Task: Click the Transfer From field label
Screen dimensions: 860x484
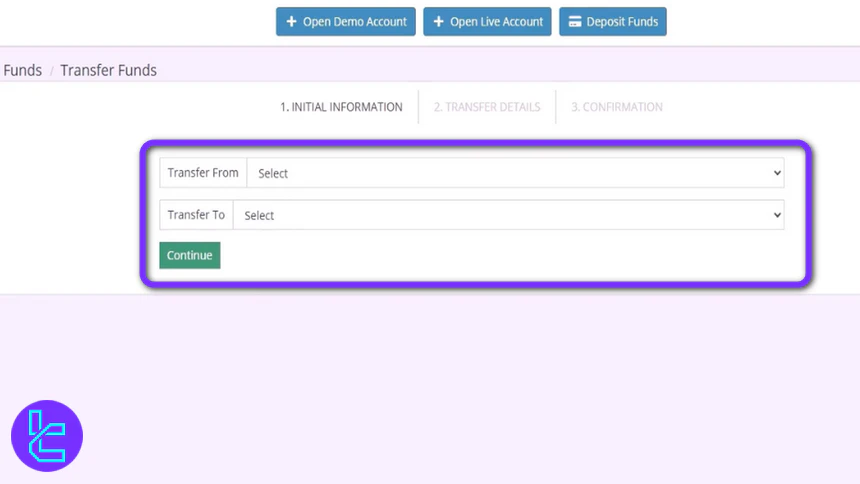Action: click(x=203, y=173)
